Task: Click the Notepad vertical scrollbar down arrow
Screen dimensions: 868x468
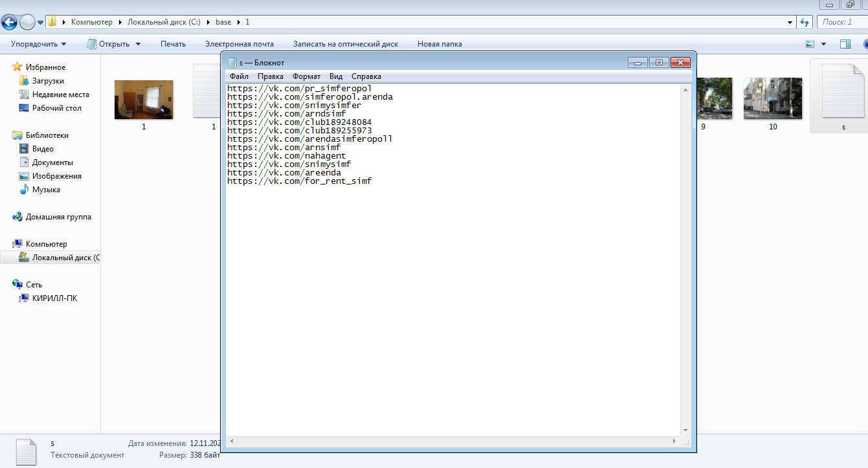Action: pyautogui.click(x=685, y=430)
